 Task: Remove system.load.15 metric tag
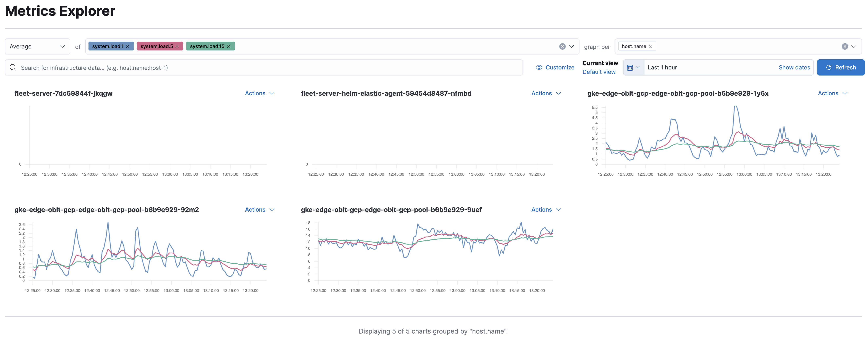(230, 46)
